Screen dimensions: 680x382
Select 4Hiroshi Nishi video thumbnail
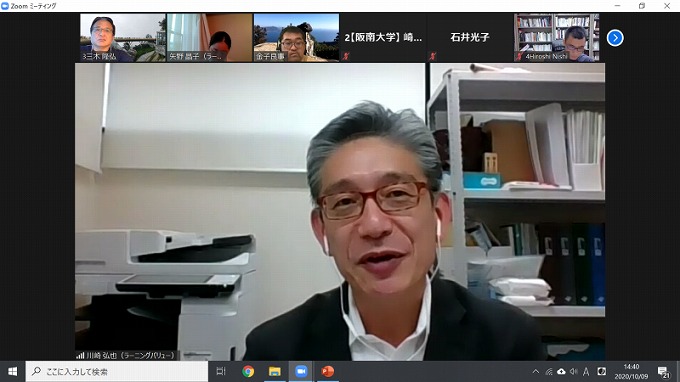(x=557, y=37)
